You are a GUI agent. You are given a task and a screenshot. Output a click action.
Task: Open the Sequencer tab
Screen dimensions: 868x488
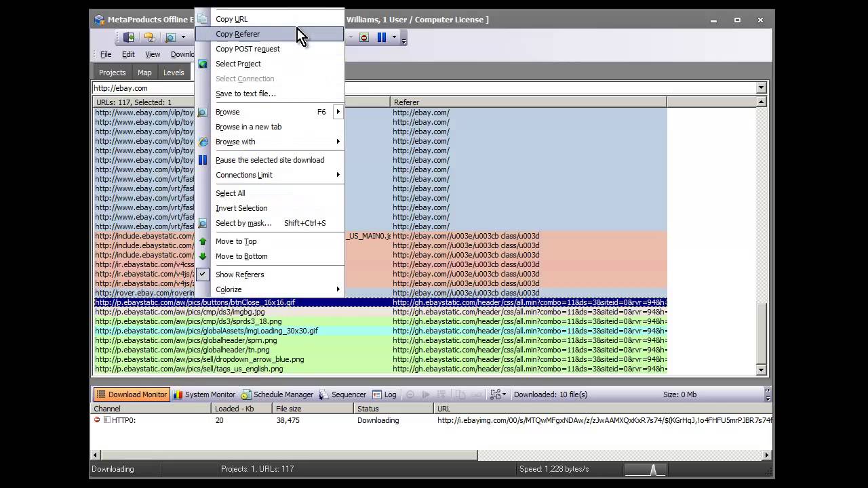pos(342,394)
